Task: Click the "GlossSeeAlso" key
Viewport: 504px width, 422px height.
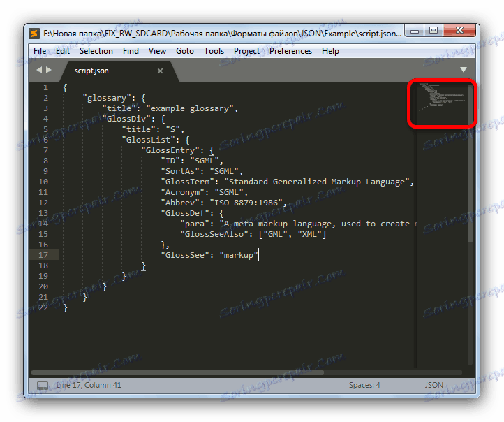Action: click(214, 234)
